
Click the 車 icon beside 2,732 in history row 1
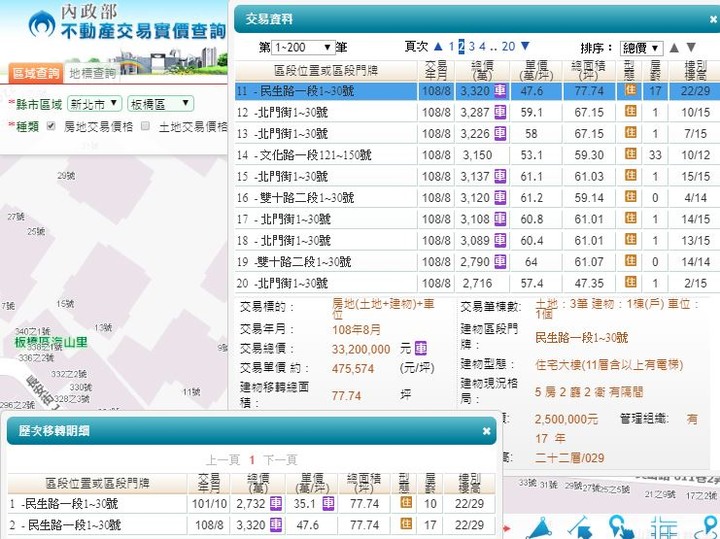(276, 503)
